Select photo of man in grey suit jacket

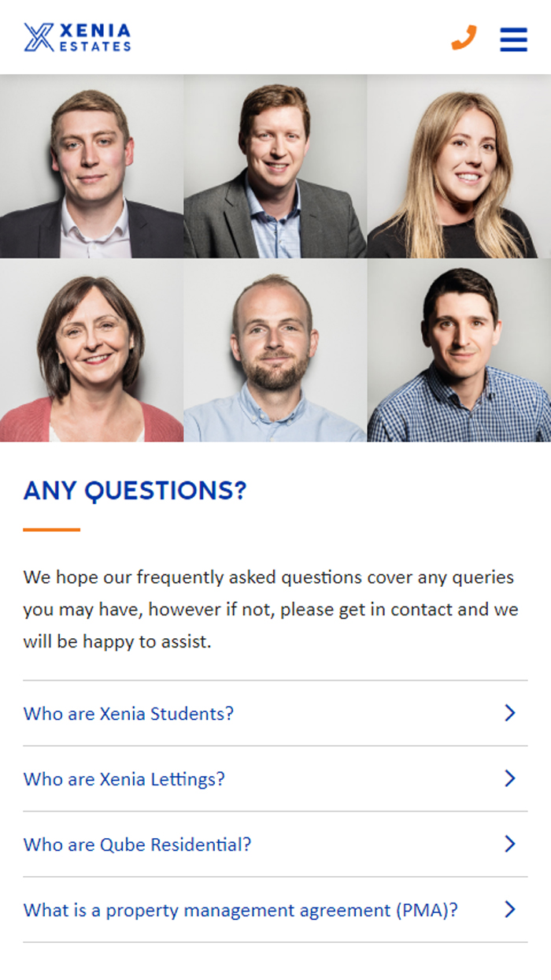[275, 166]
